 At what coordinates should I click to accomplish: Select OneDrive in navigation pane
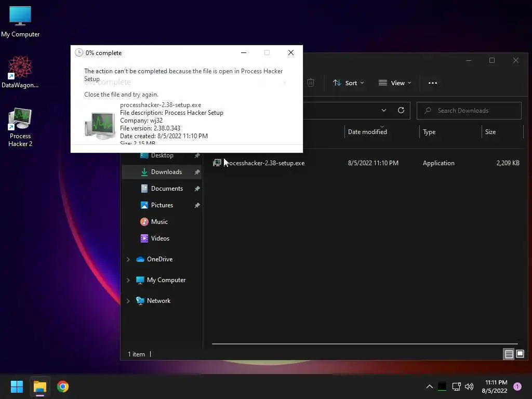point(159,259)
